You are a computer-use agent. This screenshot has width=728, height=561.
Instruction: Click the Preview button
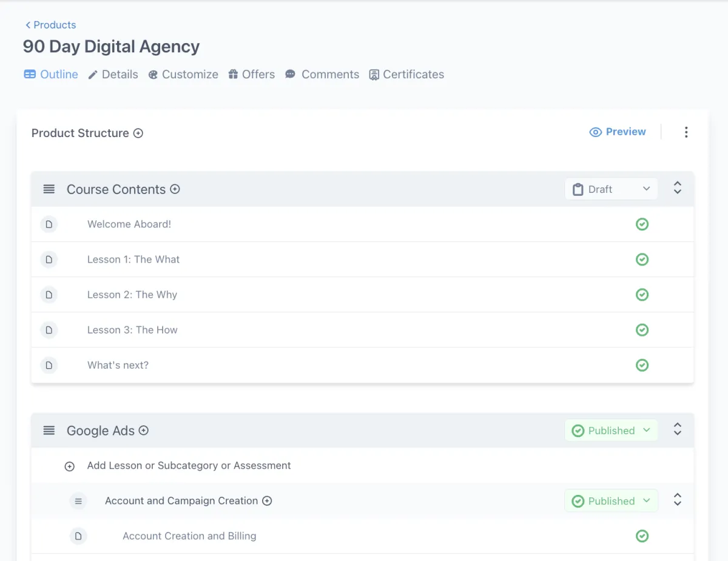[x=618, y=132]
